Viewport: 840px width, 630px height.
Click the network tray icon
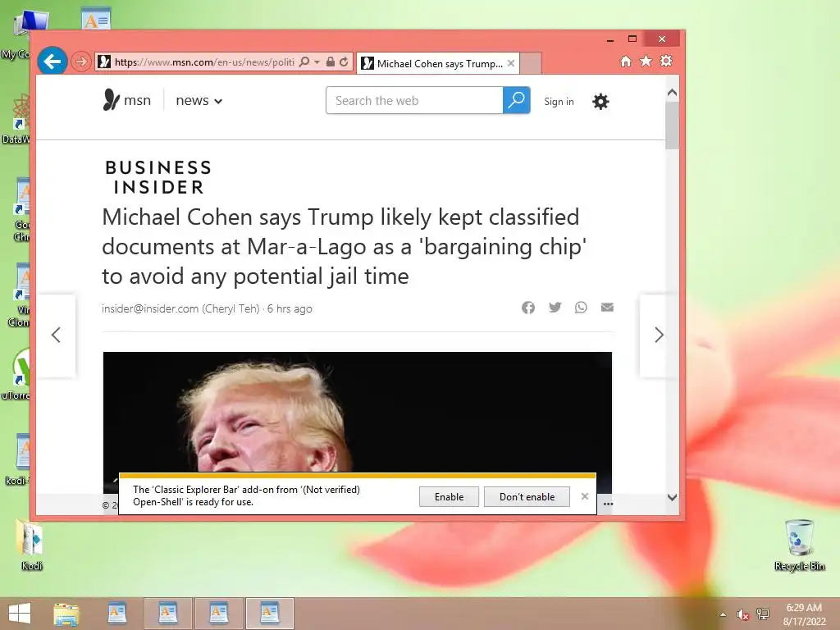[763, 614]
